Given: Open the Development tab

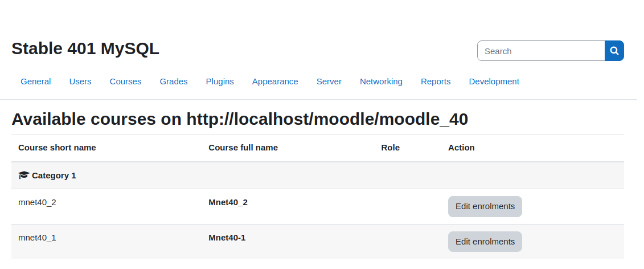Looking at the screenshot, I should 494,81.
